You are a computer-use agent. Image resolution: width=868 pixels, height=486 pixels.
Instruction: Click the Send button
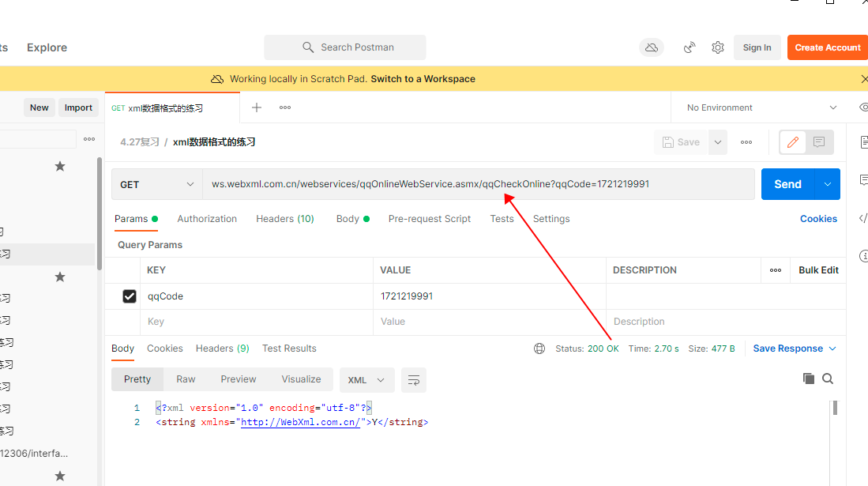point(787,184)
